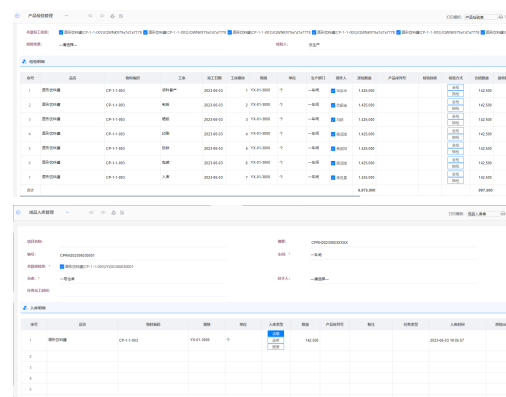Click the round back icon beside 产品检验管理

[x=17, y=16]
